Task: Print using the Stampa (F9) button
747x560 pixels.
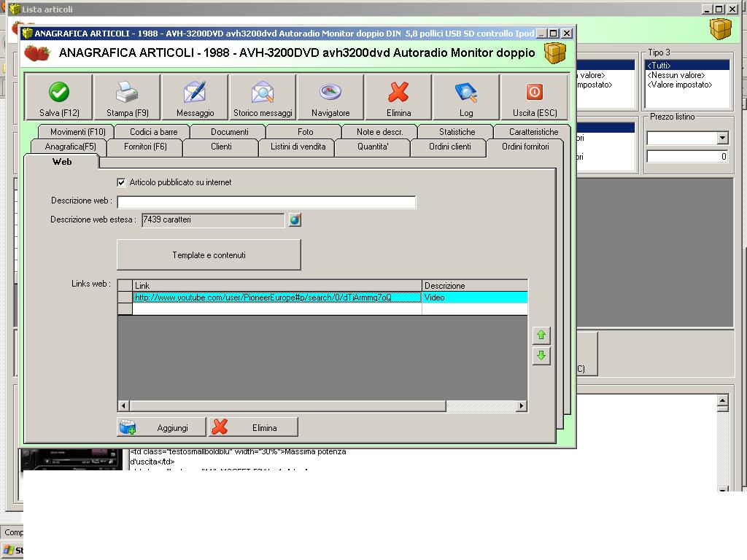Action: [127, 97]
